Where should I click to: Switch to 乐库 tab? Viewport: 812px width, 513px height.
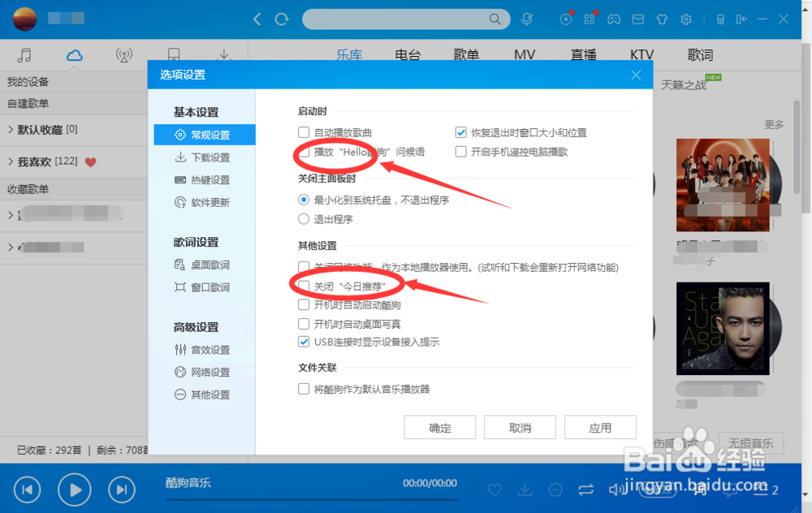[349, 55]
